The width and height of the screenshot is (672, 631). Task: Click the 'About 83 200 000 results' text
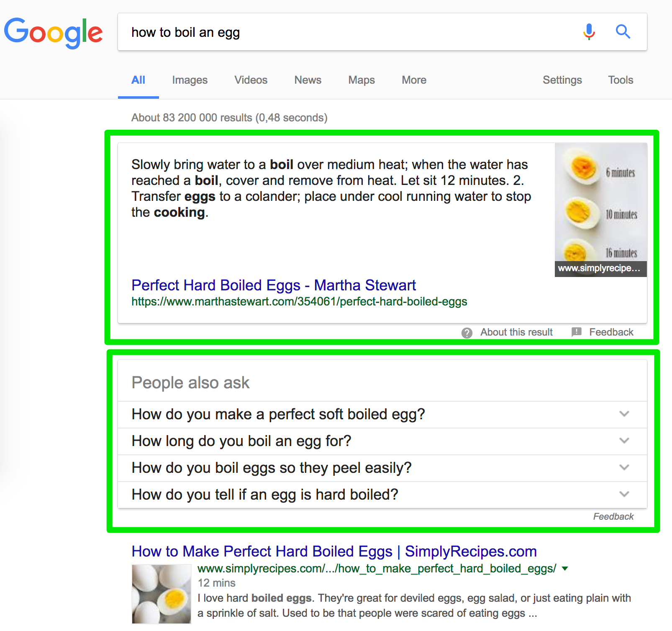tap(229, 118)
